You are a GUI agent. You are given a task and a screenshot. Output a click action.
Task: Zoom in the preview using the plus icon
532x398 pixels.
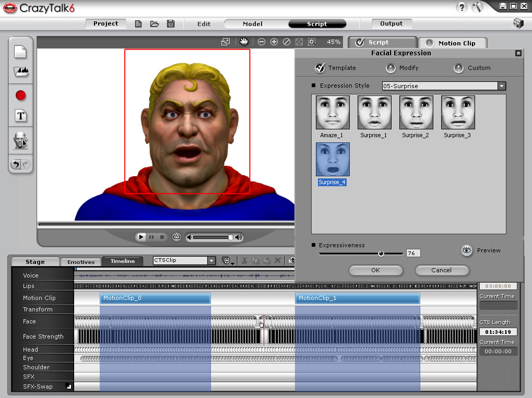point(274,42)
